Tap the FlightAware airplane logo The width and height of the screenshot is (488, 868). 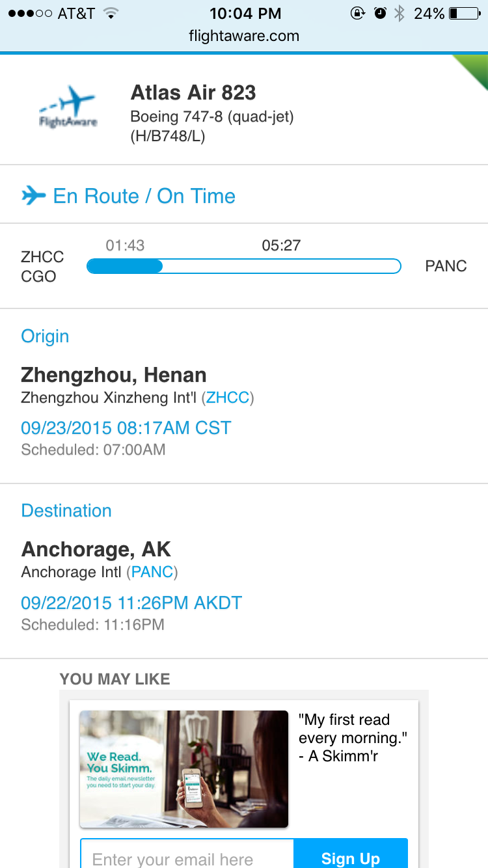pyautogui.click(x=68, y=107)
